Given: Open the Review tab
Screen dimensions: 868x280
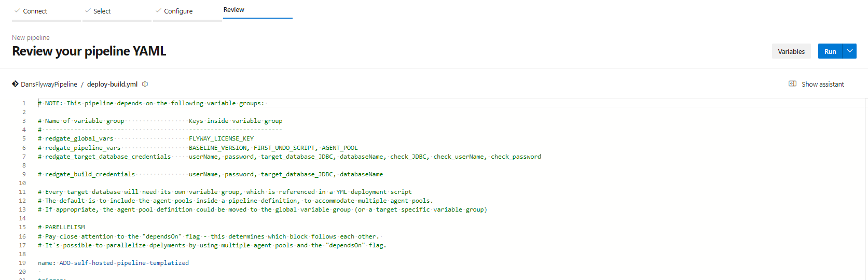Looking at the screenshot, I should pyautogui.click(x=233, y=10).
